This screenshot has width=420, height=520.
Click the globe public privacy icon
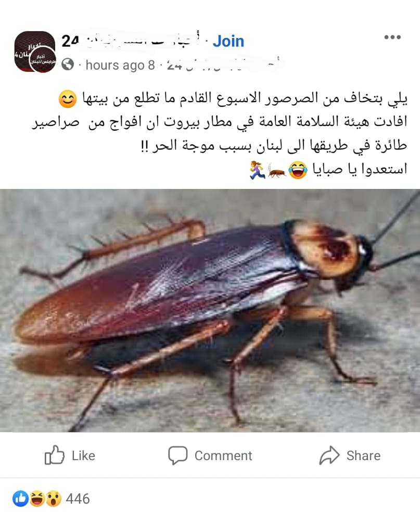tap(68, 65)
